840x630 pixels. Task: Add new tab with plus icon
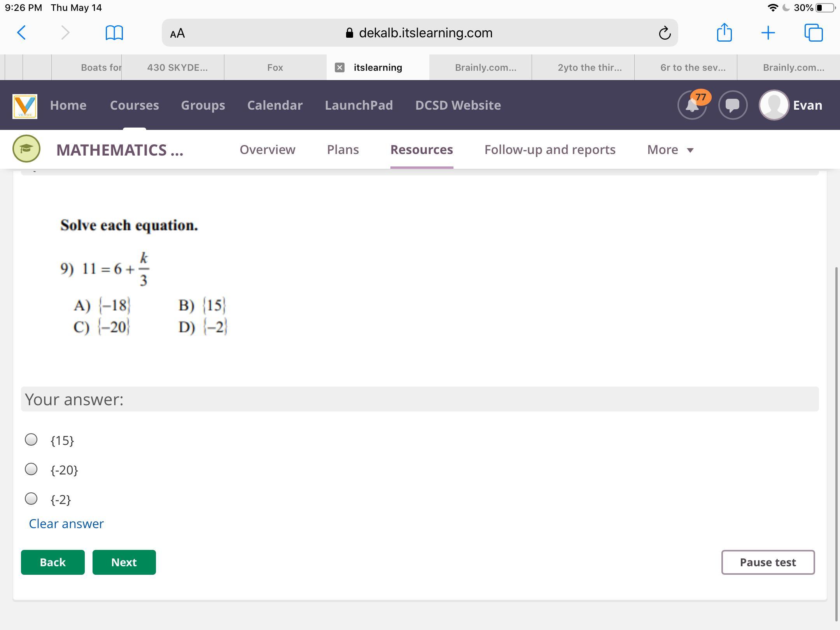tap(768, 33)
